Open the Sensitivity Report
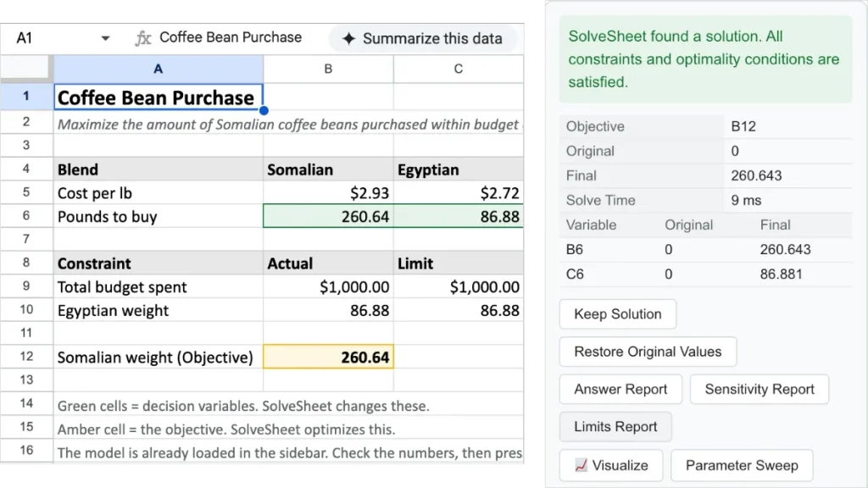The width and height of the screenshot is (868, 488). pyautogui.click(x=759, y=390)
